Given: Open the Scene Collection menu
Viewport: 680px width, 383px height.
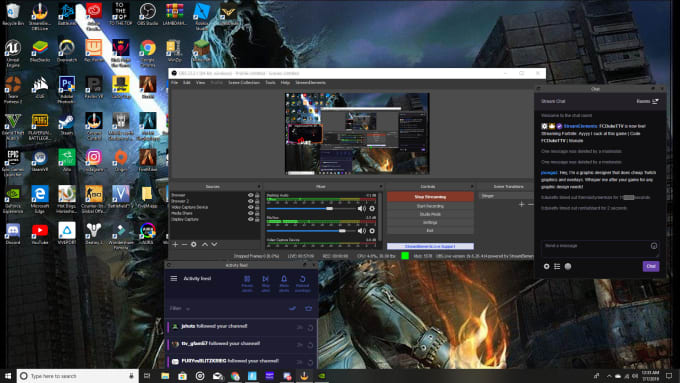Looking at the screenshot, I should pos(244,82).
